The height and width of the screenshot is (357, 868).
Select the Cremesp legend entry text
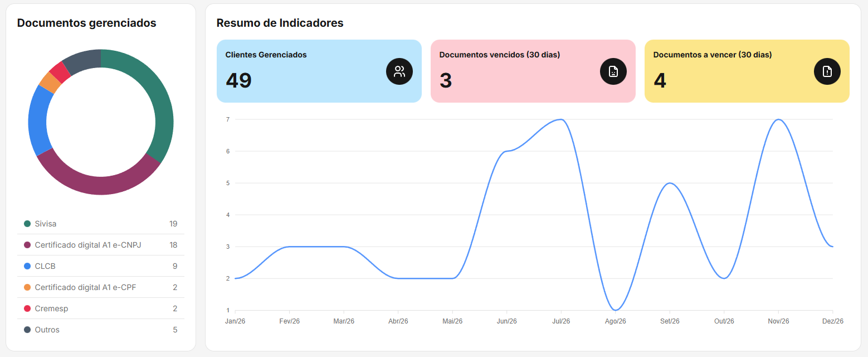(x=51, y=308)
